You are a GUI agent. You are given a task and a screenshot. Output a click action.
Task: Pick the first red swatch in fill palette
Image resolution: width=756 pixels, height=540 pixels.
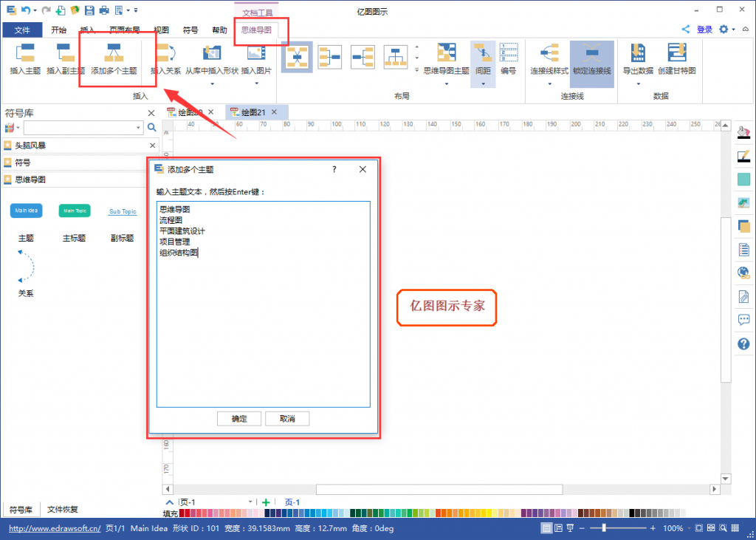tap(182, 513)
